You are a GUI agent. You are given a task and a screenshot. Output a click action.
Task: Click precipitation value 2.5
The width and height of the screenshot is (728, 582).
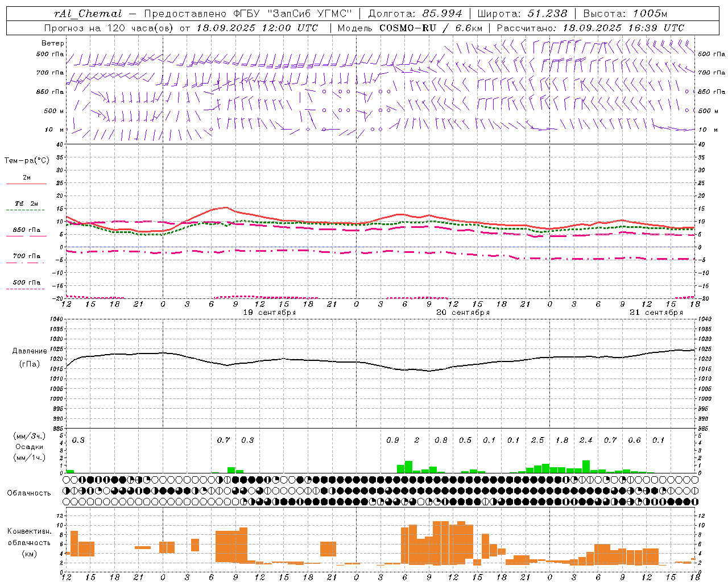[537, 440]
